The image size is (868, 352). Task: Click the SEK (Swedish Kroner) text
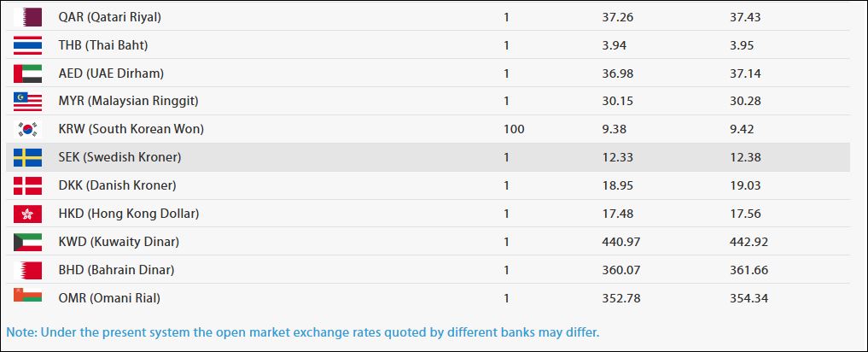119,157
